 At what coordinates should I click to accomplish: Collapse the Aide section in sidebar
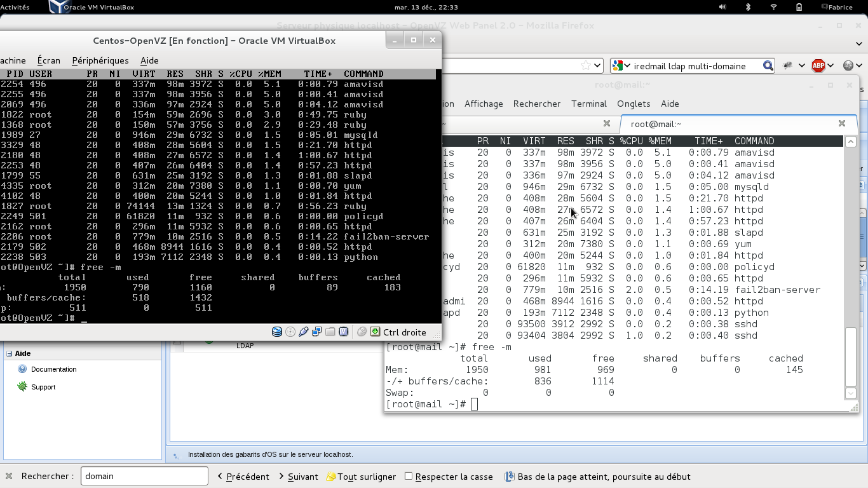click(x=10, y=353)
